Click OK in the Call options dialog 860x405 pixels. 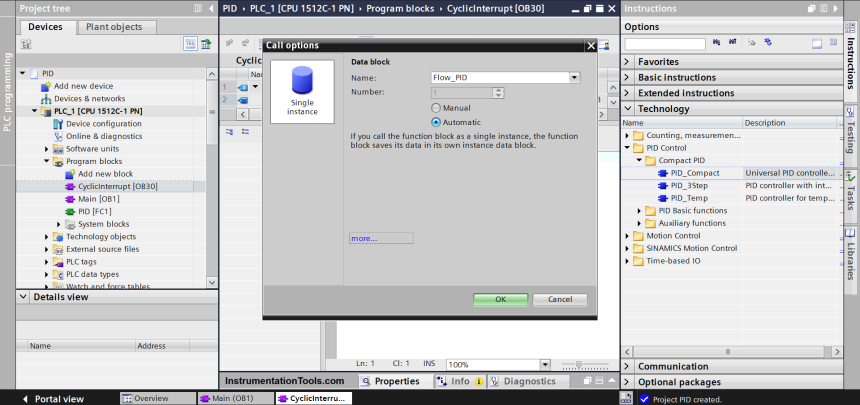click(500, 299)
